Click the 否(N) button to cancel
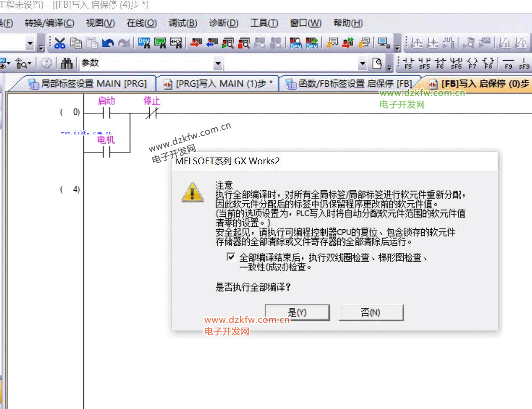Viewport: 532px width, 409px height. pos(371,313)
